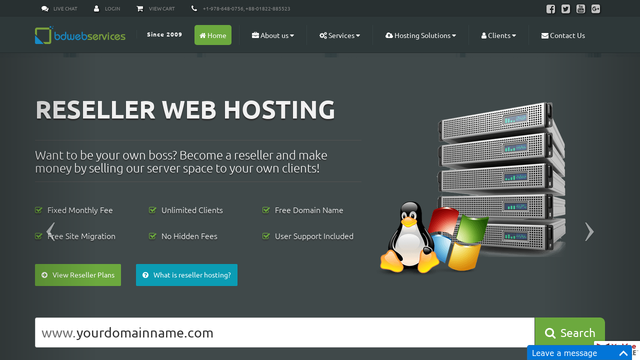The height and width of the screenshot is (360, 640).
Task: Click the No Hidden Fees text
Action: pyautogui.click(x=189, y=236)
